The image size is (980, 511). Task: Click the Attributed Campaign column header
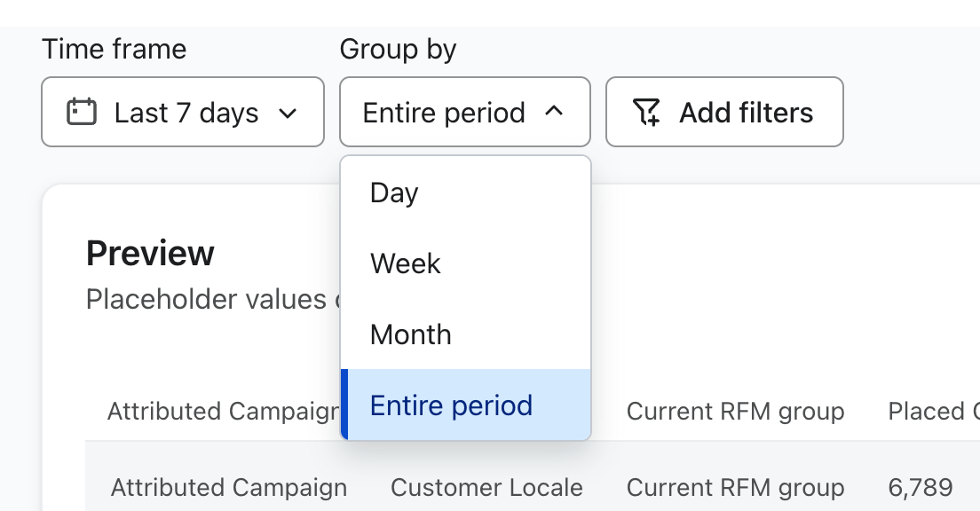click(x=222, y=412)
